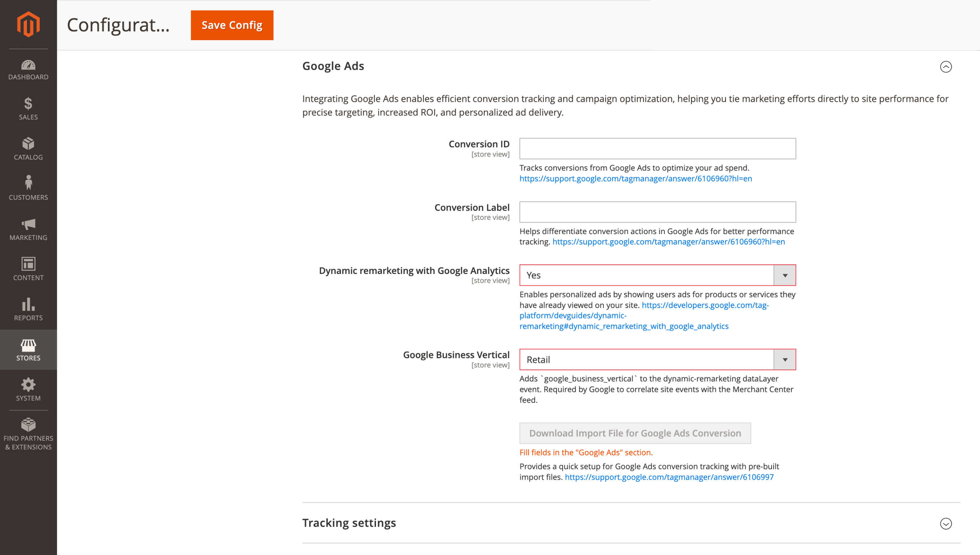Image resolution: width=980 pixels, height=555 pixels.
Task: Click the red 'Fill fields in the "Google Ads" section.' message
Action: point(586,453)
